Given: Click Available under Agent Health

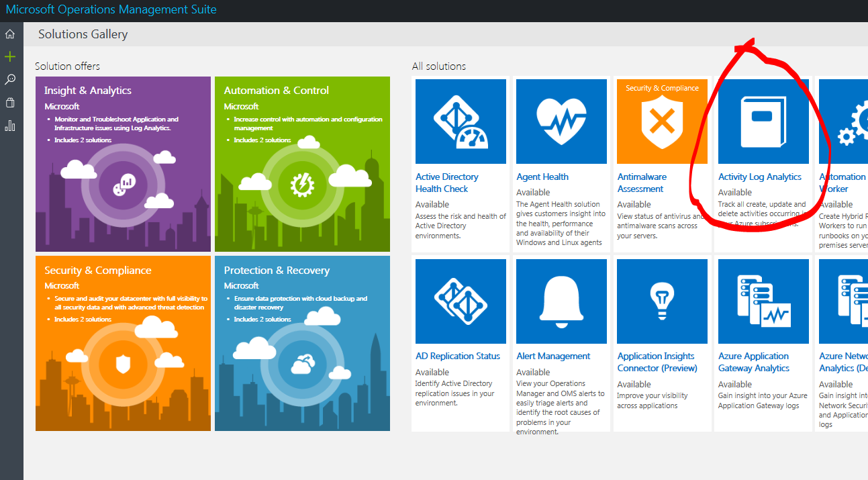Looking at the screenshot, I should pyautogui.click(x=534, y=192).
